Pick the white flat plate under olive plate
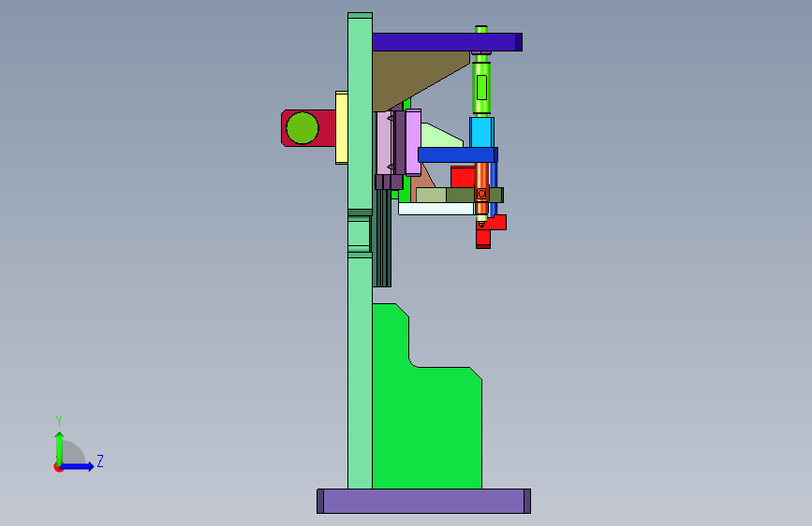Viewport: 812px width, 526px height. click(x=436, y=209)
